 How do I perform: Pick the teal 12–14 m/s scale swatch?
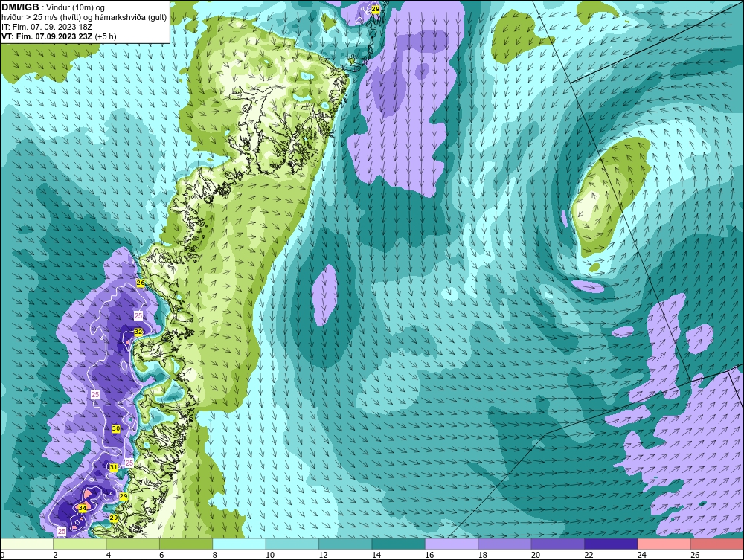click(x=345, y=544)
